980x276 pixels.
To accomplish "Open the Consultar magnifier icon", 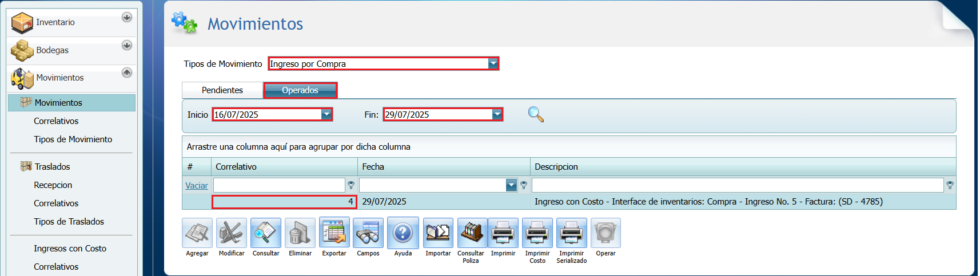I will tap(266, 233).
